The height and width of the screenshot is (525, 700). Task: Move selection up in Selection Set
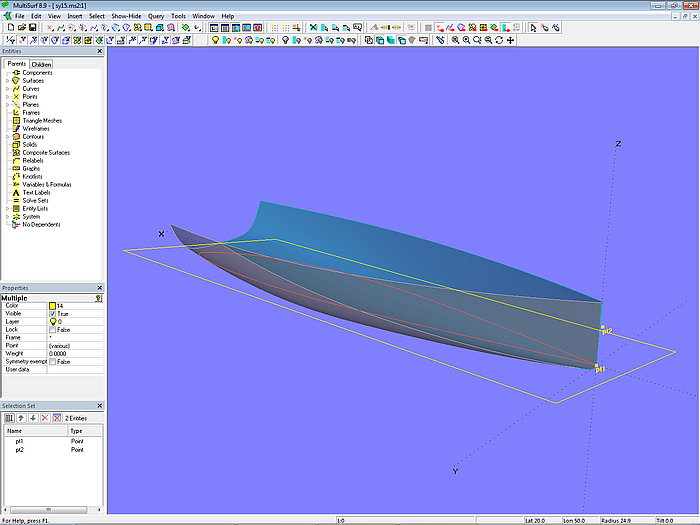point(20,417)
